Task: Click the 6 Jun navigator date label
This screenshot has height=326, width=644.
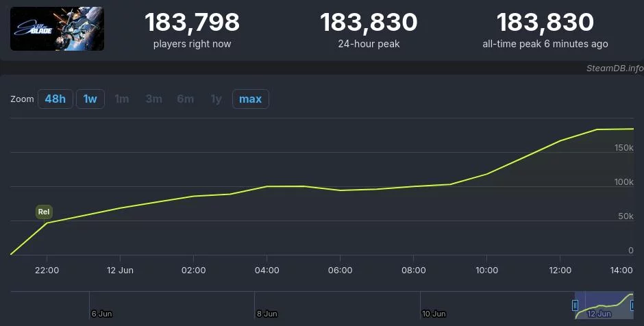Action: (101, 314)
